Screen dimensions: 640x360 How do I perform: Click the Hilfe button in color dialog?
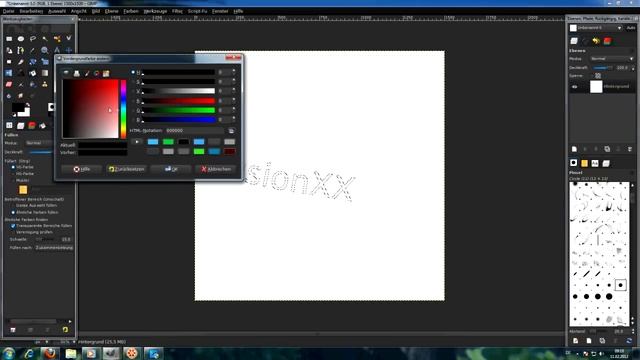pos(81,169)
